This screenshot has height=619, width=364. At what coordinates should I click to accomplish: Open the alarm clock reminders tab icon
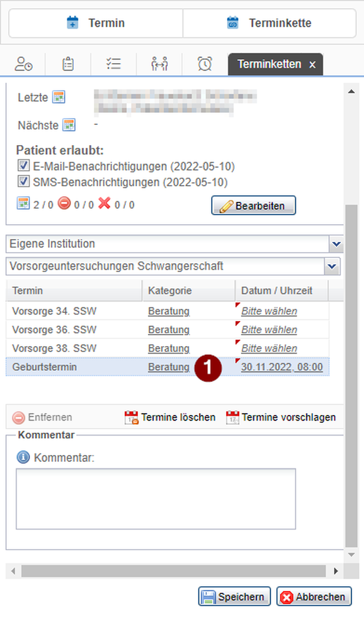click(x=204, y=64)
